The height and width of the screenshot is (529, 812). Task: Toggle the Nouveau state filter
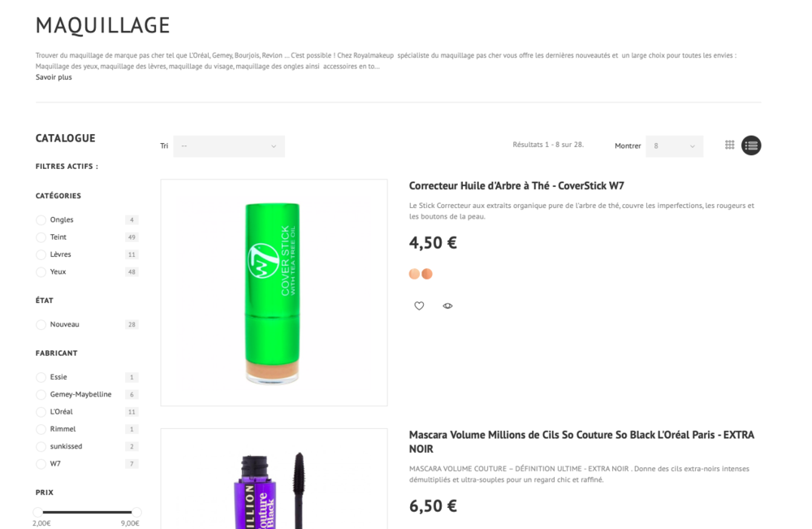pos(41,324)
